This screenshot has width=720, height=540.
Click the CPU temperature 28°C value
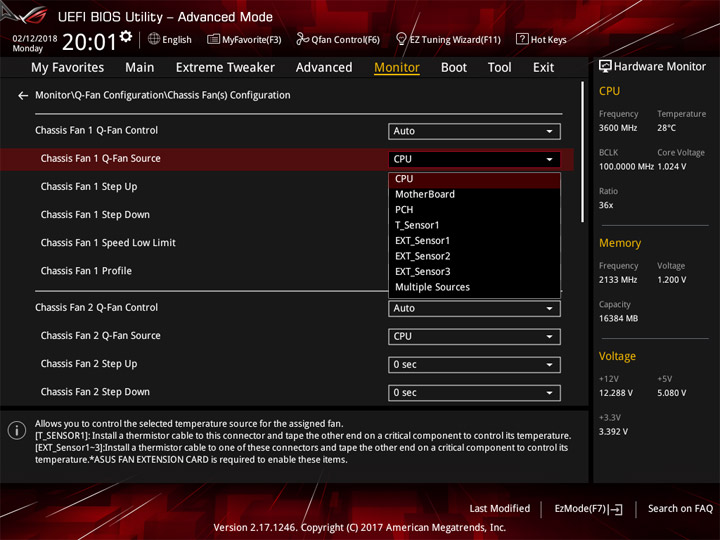click(666, 128)
